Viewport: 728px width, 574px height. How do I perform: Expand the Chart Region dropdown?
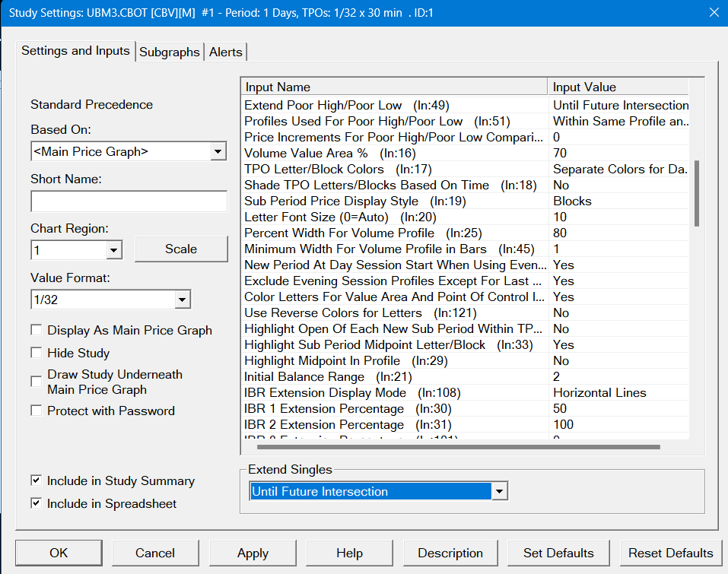coord(114,249)
